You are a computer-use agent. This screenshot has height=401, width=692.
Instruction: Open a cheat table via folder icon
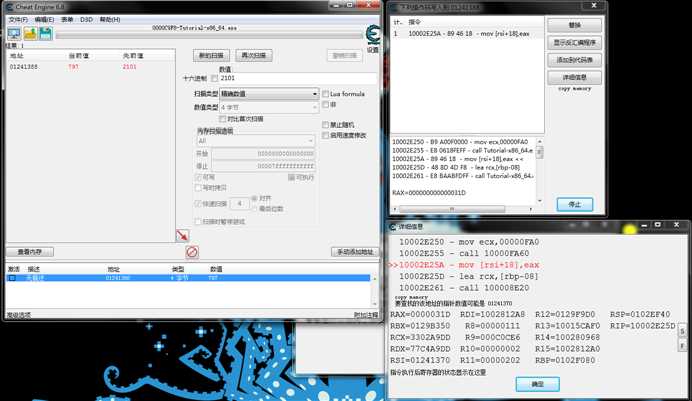(30, 33)
